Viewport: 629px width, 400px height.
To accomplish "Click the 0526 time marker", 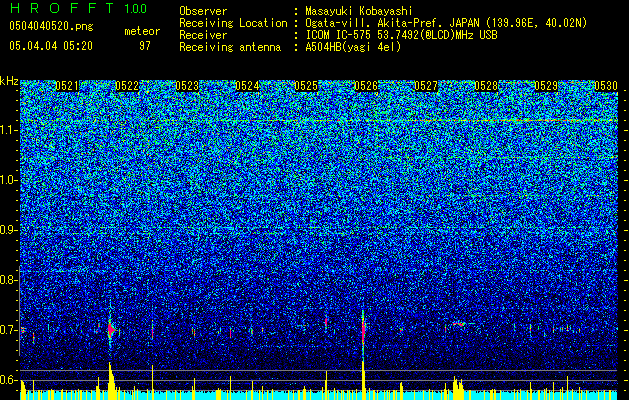I will coord(366,86).
